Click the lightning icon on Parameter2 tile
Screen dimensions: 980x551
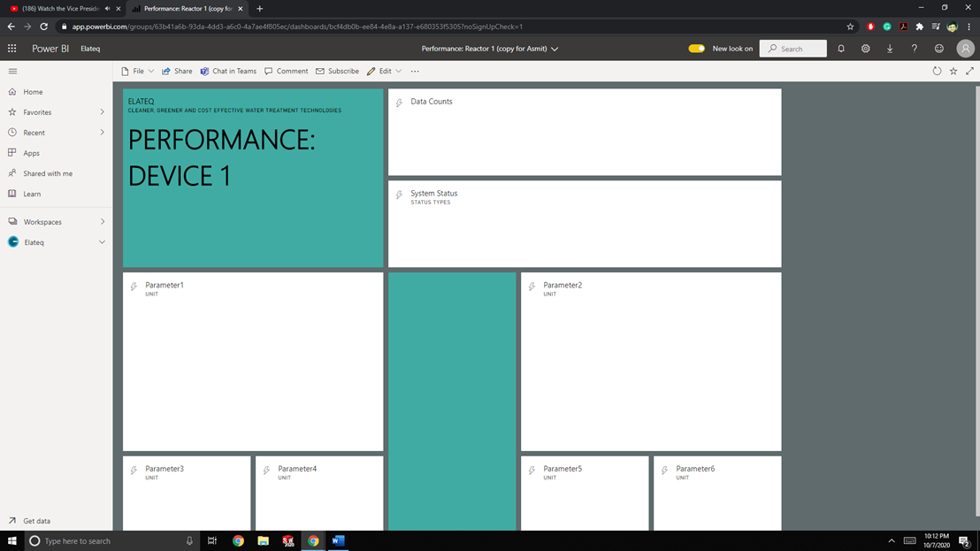tap(532, 287)
